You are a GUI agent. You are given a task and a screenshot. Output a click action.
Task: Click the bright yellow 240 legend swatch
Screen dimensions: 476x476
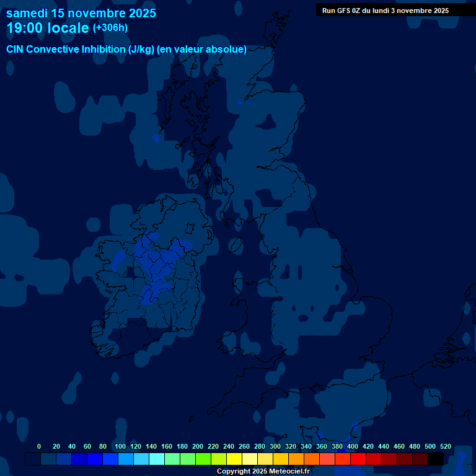(x=234, y=459)
